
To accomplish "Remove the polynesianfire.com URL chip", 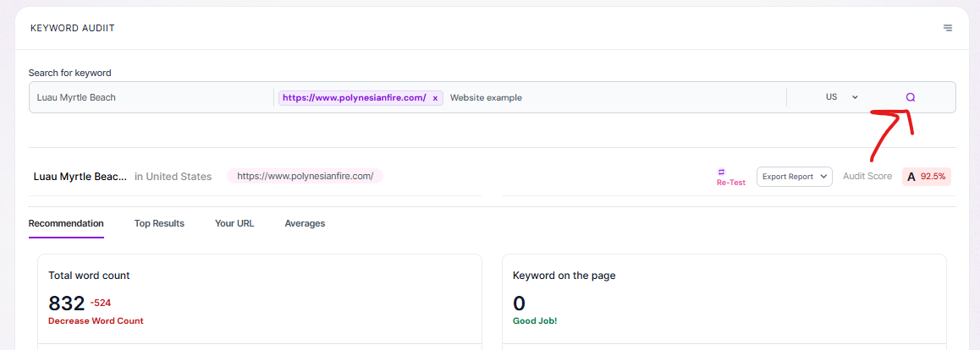I will point(435,98).
